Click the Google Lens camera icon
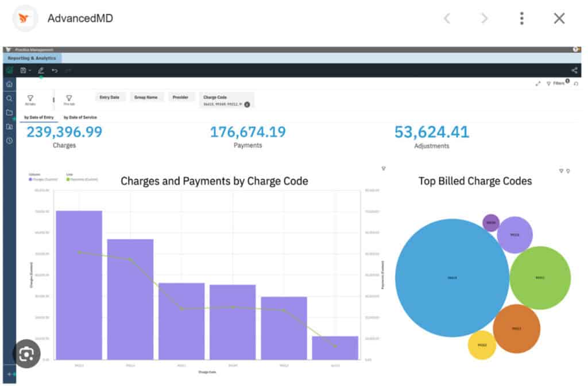The image size is (588, 392). click(26, 354)
